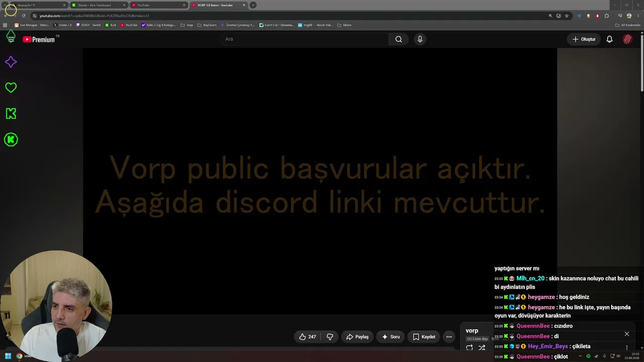644x362 pixels.
Task: Open the Müzik bookmarks folder
Action: (344, 25)
